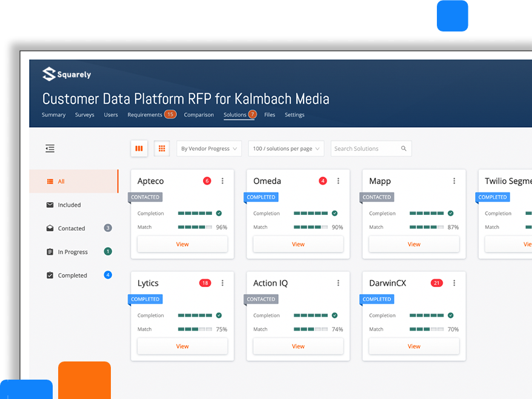View the Action IQ solution
The image size is (532, 399).
298,346
